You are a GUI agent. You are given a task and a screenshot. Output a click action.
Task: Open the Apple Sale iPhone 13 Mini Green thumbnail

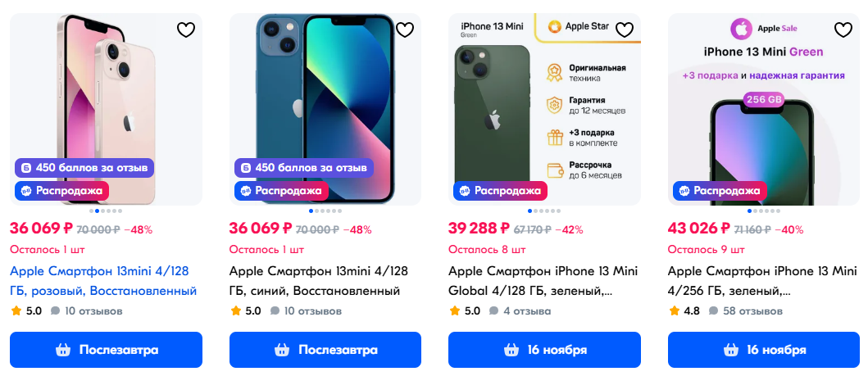[x=764, y=110]
